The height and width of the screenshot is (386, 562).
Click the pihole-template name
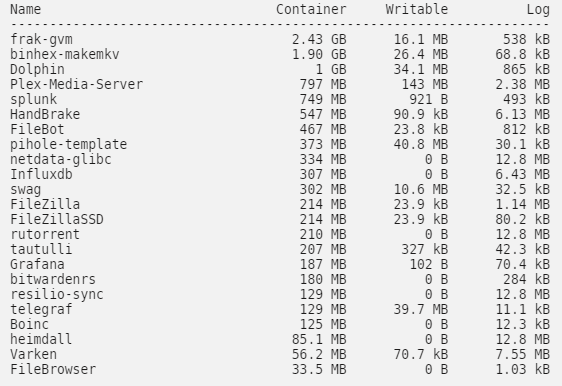68,144
